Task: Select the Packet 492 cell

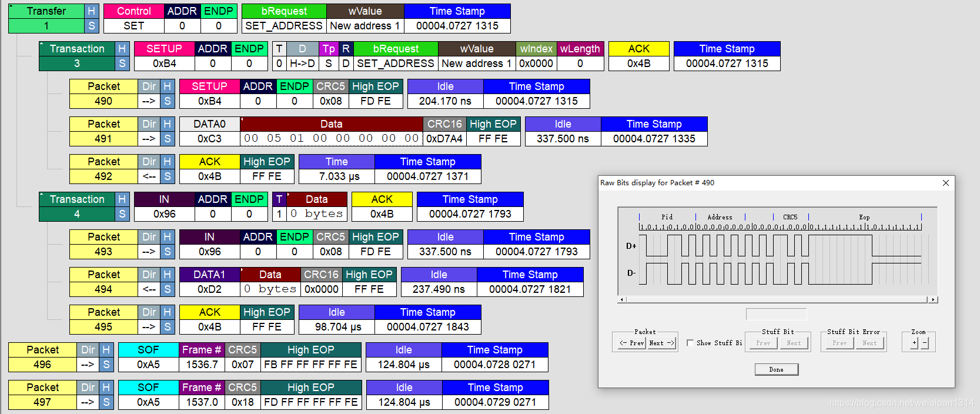Action: pos(103,169)
